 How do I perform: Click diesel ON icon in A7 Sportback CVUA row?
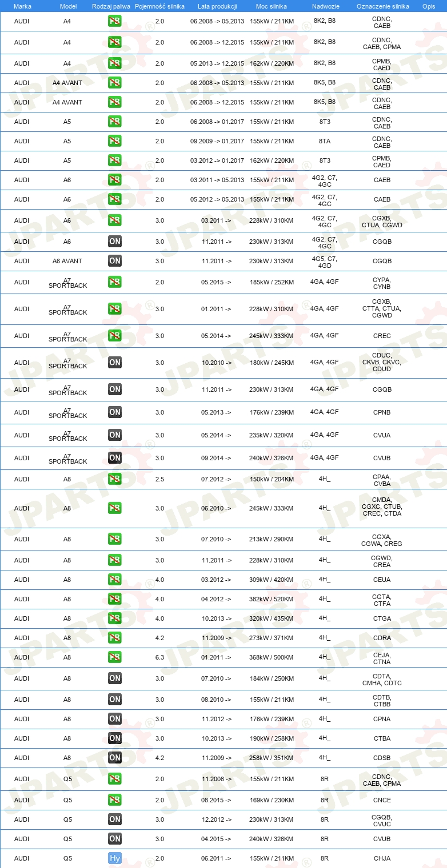coord(115,435)
